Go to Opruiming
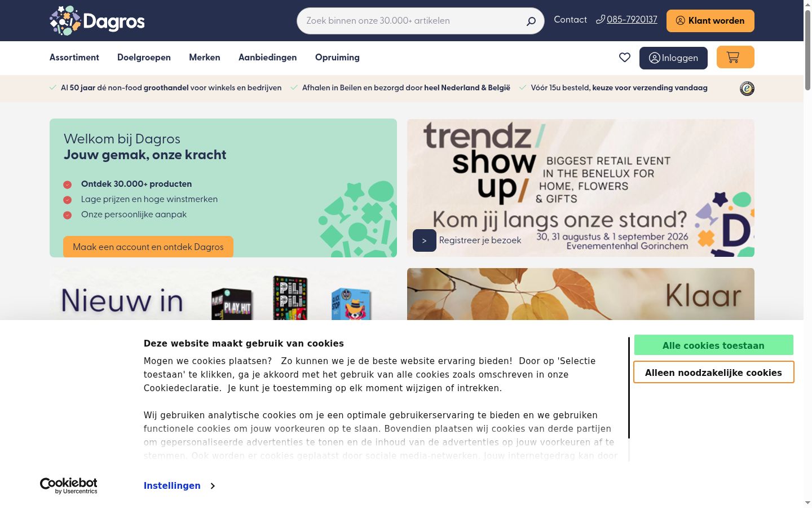 (x=337, y=58)
